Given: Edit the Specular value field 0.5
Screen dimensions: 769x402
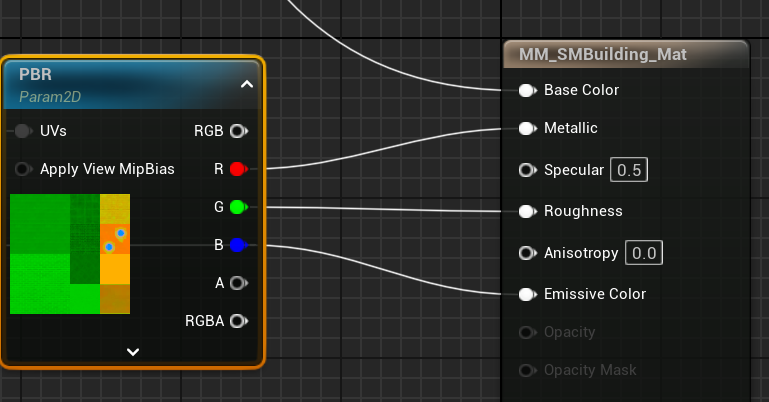Looking at the screenshot, I should (629, 170).
